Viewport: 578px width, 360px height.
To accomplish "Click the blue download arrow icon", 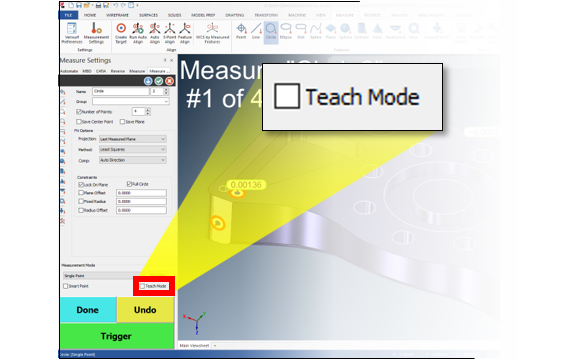I will coord(148,81).
